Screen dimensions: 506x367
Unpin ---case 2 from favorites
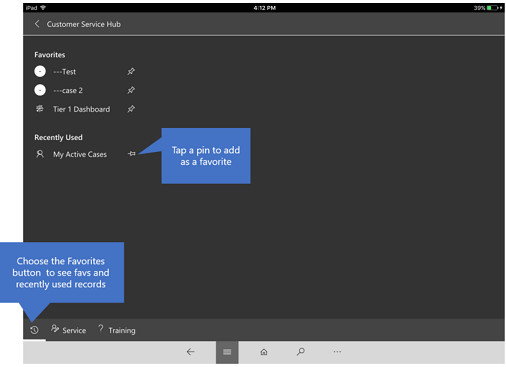click(x=131, y=90)
